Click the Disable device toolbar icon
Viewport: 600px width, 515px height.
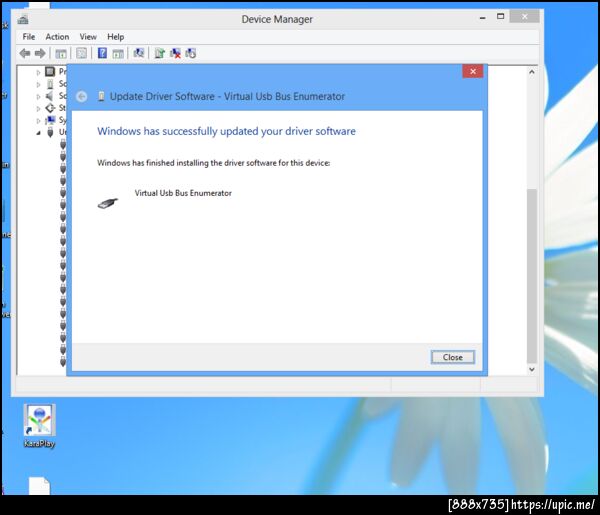[191, 53]
